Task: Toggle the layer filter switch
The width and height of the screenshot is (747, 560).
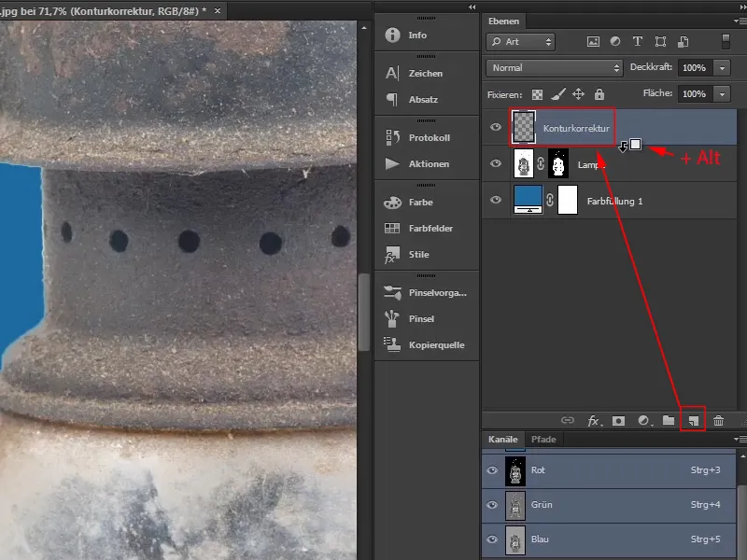Action: click(726, 41)
